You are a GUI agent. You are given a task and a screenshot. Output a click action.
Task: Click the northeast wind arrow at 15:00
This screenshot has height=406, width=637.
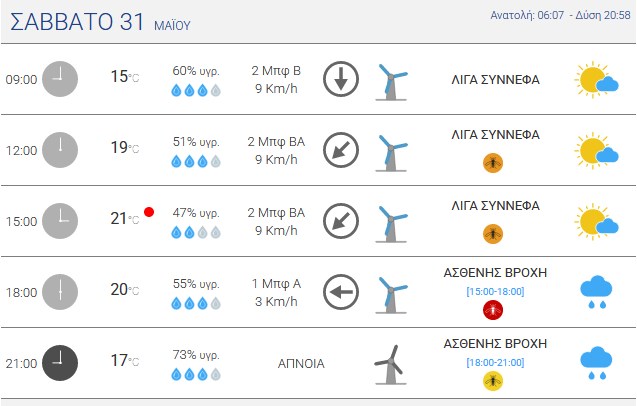(x=341, y=221)
